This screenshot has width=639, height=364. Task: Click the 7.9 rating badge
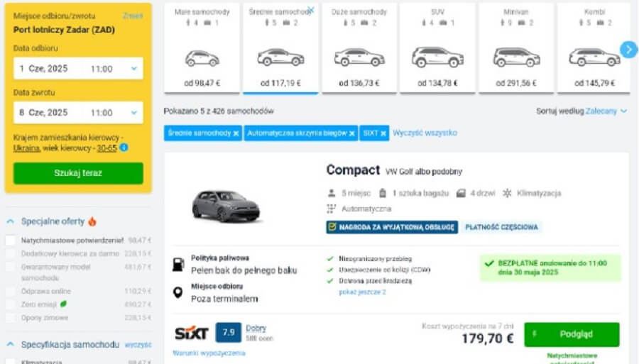coord(228,332)
